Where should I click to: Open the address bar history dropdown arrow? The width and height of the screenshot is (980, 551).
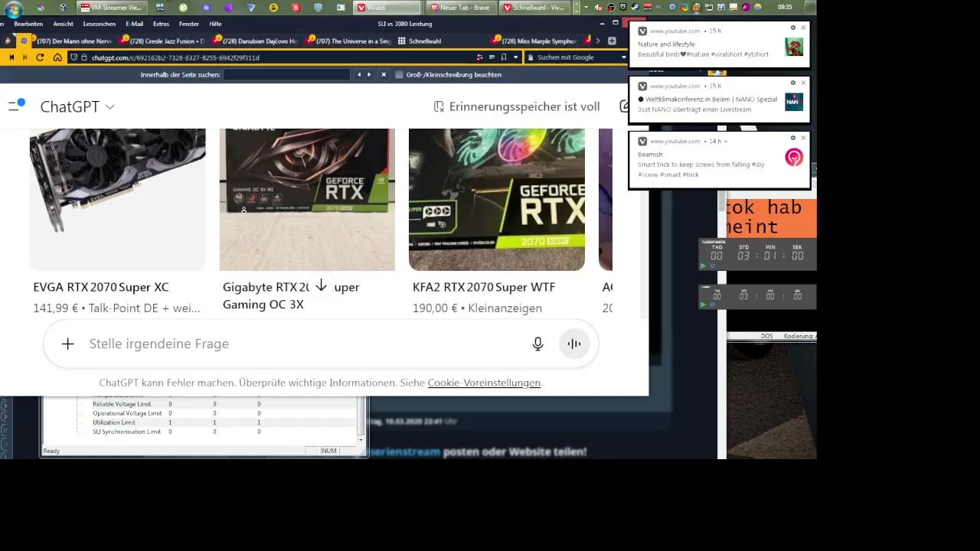pos(515,57)
